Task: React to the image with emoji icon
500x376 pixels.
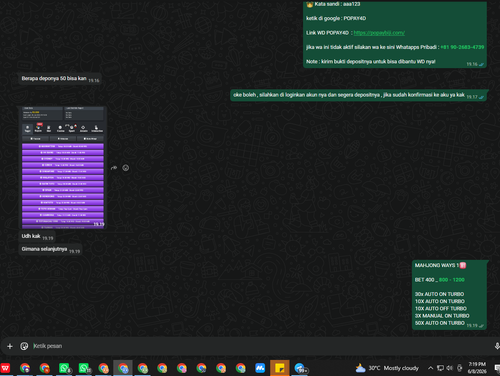Action: [x=126, y=168]
